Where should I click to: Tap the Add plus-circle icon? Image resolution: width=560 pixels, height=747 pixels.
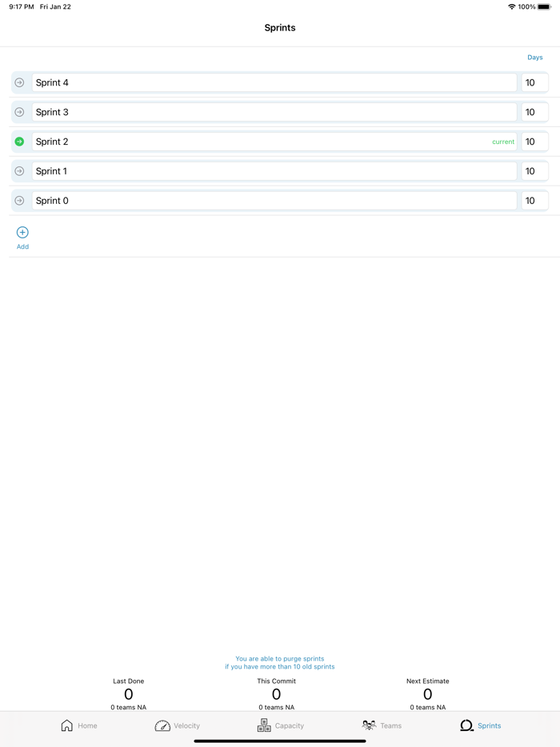pyautogui.click(x=22, y=233)
